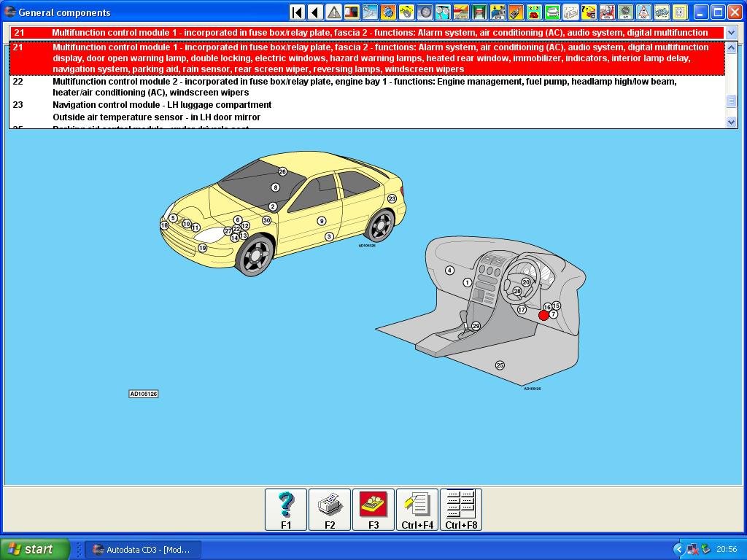Open notes with the Ctrl+F4 button
The width and height of the screenshot is (747, 560).
[417, 510]
